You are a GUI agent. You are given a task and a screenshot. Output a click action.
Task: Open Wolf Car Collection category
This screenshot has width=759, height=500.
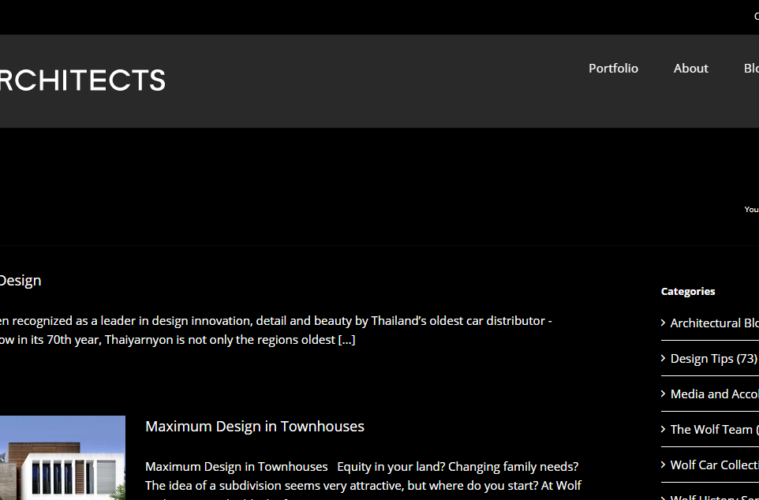[714, 465]
